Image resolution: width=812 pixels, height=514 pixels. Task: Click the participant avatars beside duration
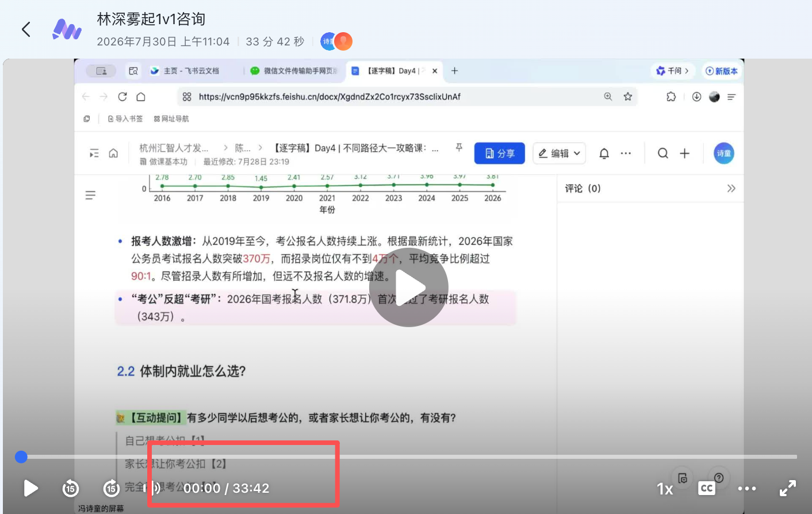336,41
